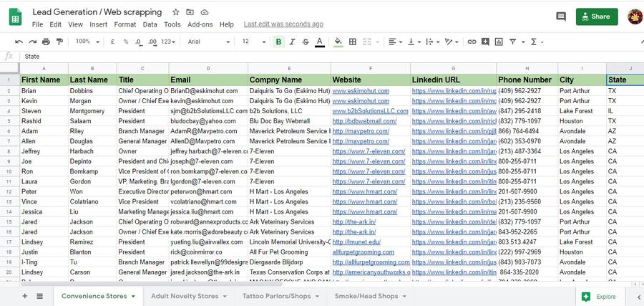
Task: Click the green Share button
Action: pos(597,16)
